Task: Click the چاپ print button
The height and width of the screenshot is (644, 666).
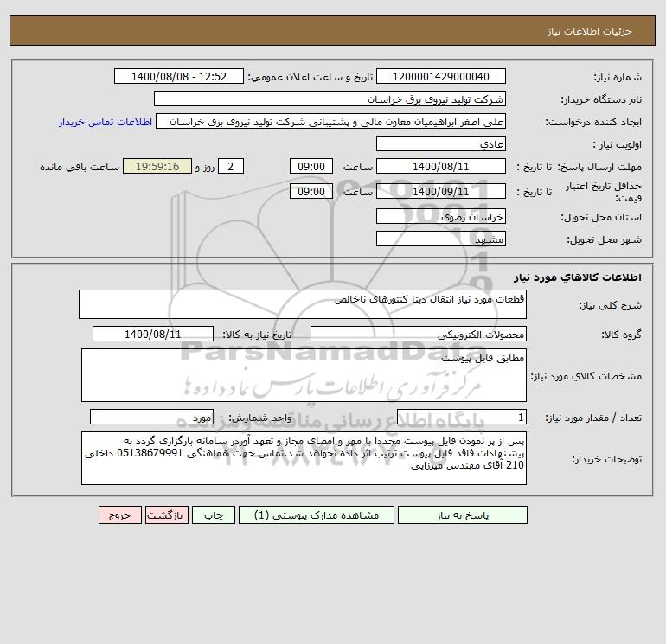Action: [214, 515]
